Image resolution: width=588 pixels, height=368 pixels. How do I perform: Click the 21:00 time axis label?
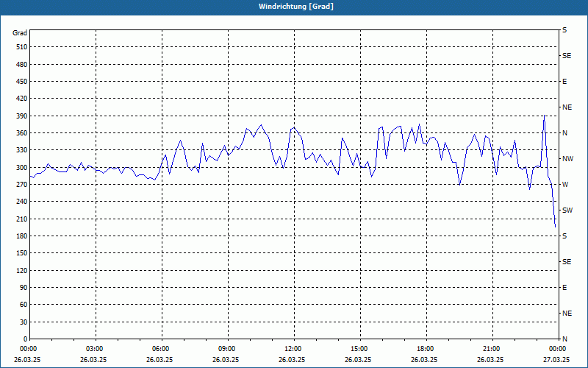[x=492, y=349]
